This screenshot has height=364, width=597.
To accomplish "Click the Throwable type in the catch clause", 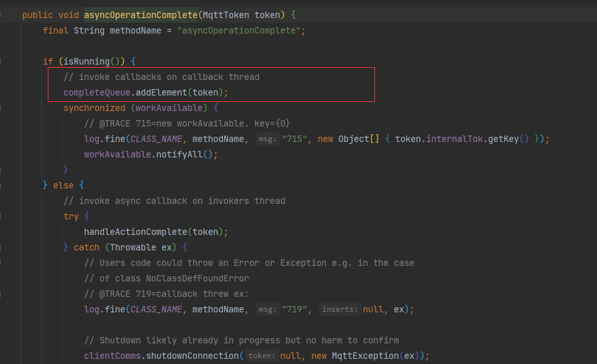I will [x=133, y=247].
